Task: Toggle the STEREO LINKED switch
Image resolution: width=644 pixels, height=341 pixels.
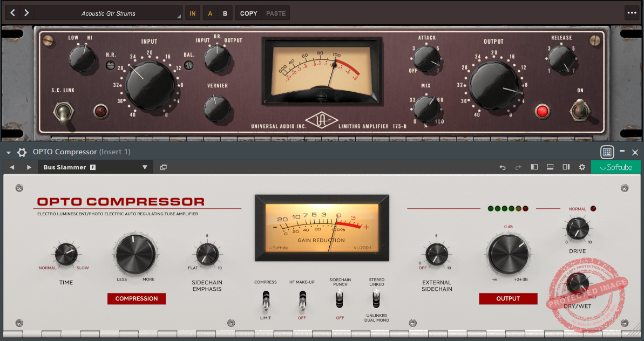Action: [x=376, y=299]
